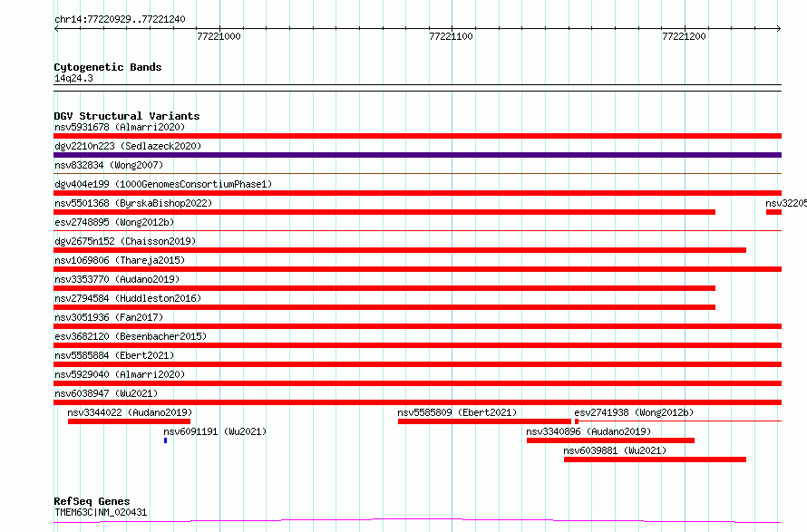
Task: Open variant nsv6039881 (Wu2021) label
Action: pyautogui.click(x=615, y=450)
